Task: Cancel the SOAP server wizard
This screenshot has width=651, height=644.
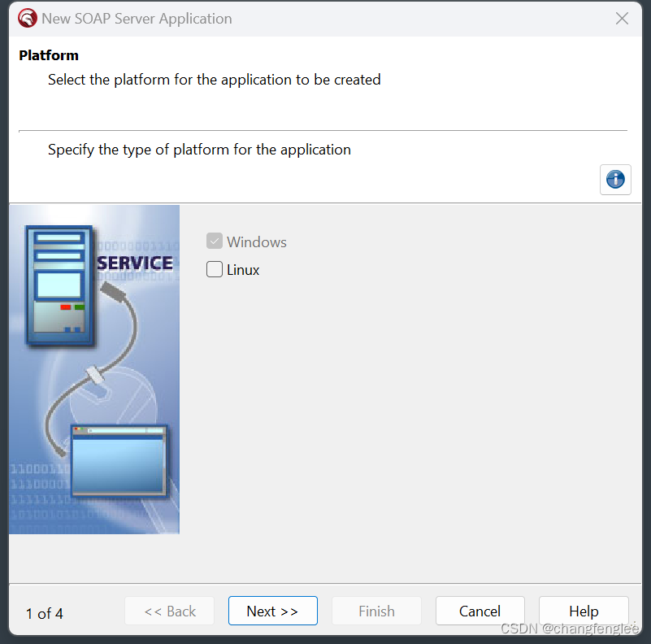Action: point(480,611)
